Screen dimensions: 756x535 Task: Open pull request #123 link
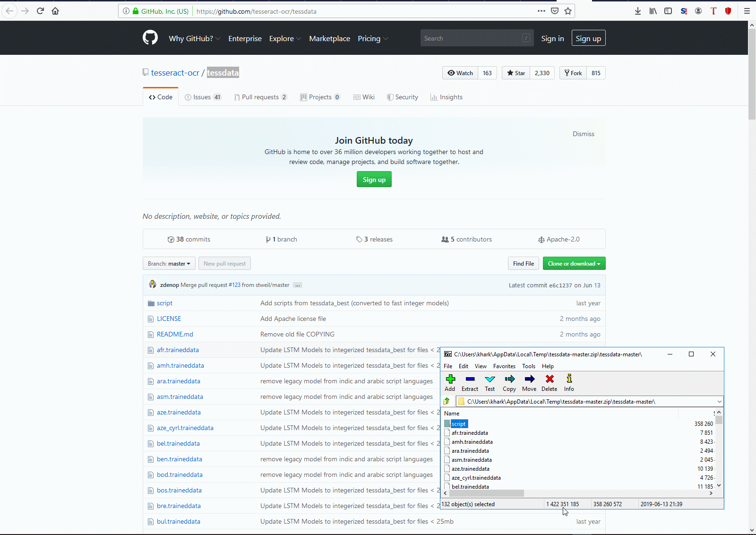click(234, 285)
